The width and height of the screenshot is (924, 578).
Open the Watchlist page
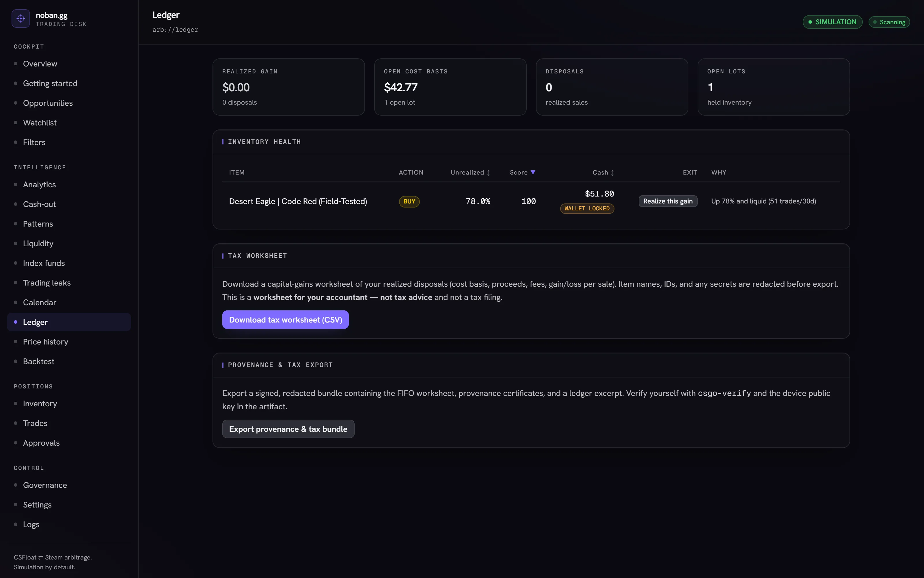pos(69,123)
